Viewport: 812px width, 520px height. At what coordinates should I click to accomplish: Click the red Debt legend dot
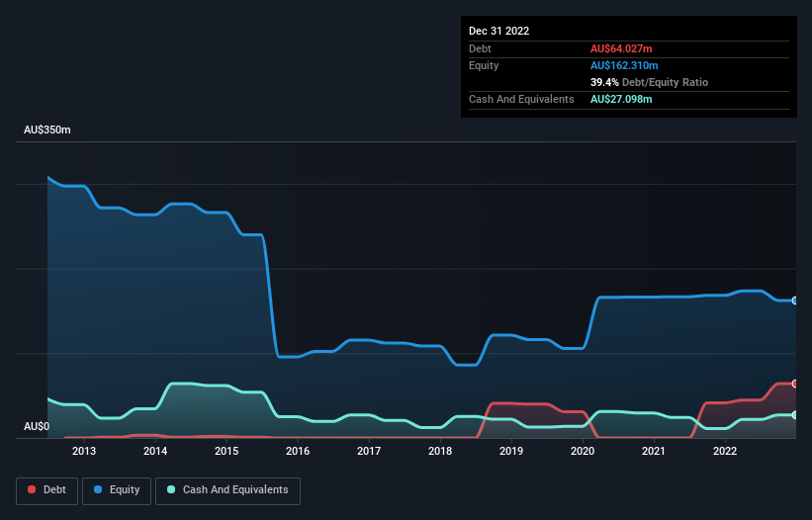coord(32,489)
